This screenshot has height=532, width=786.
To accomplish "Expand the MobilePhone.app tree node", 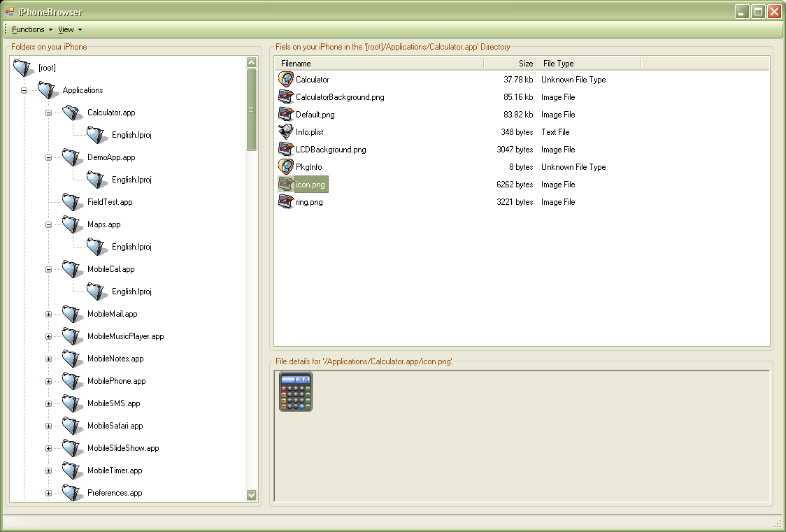I will tap(49, 382).
